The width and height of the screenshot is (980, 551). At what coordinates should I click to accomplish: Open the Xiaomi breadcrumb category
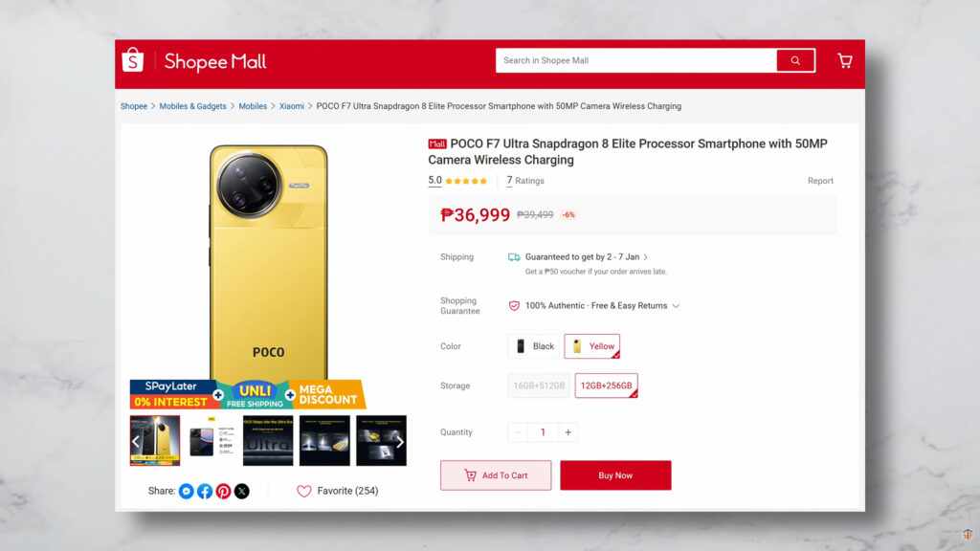[291, 106]
